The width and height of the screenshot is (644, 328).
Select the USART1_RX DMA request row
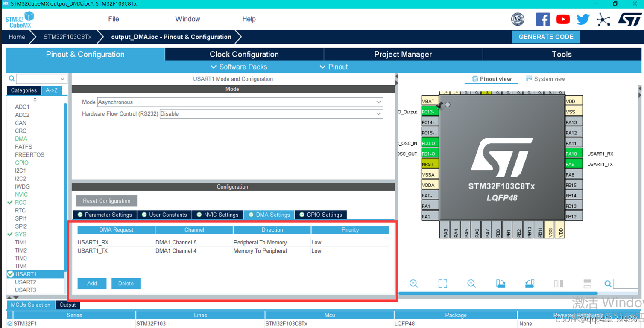coord(233,242)
